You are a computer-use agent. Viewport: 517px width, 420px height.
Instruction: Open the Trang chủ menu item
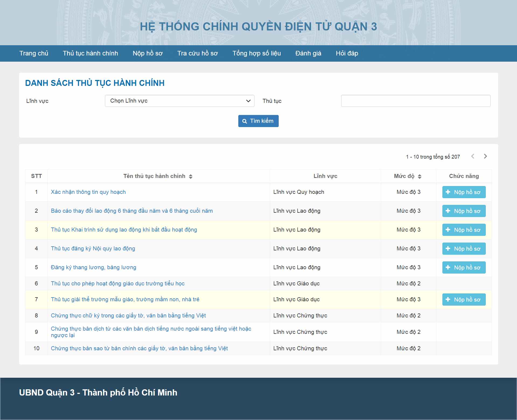[x=34, y=53]
